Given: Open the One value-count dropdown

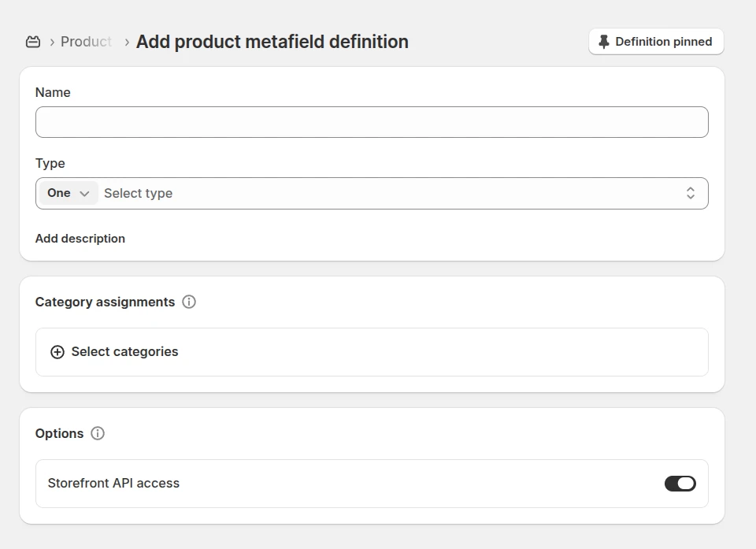Looking at the screenshot, I should coord(68,193).
